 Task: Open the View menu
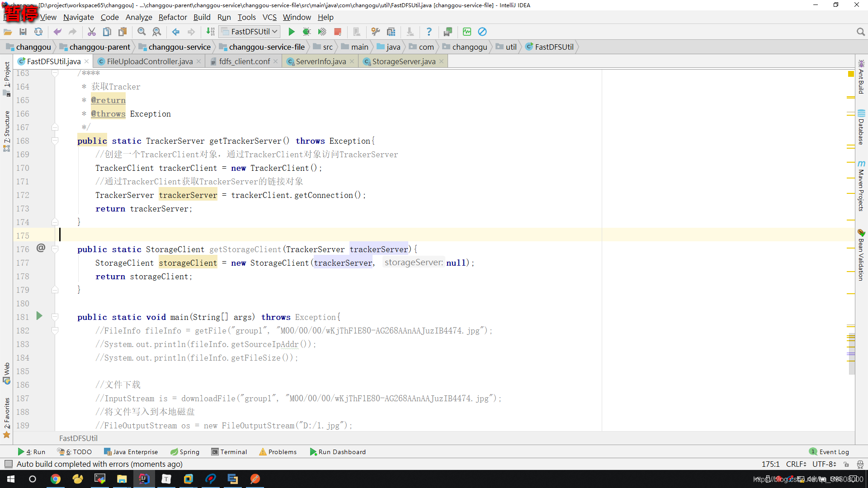pos(48,17)
